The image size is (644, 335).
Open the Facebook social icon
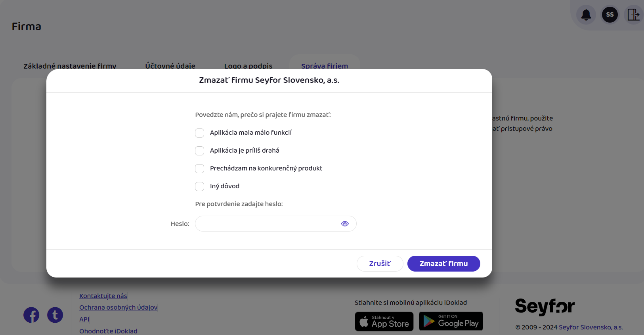tap(31, 315)
